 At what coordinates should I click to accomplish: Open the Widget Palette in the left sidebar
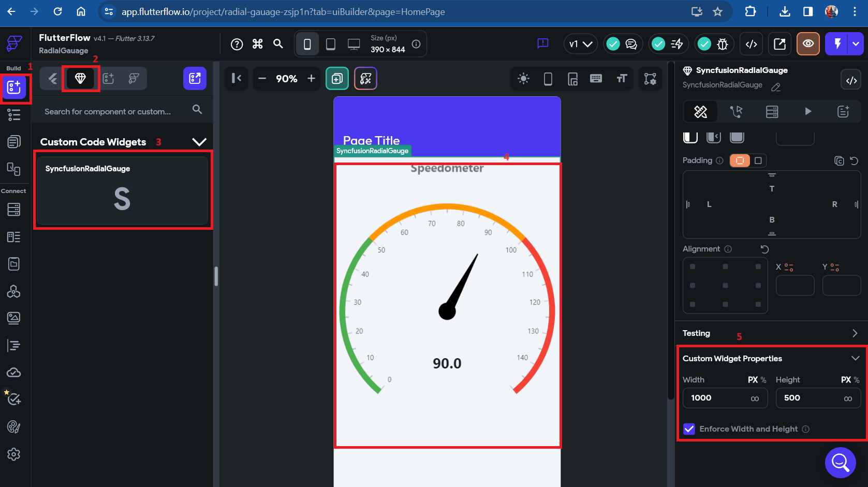[14, 87]
